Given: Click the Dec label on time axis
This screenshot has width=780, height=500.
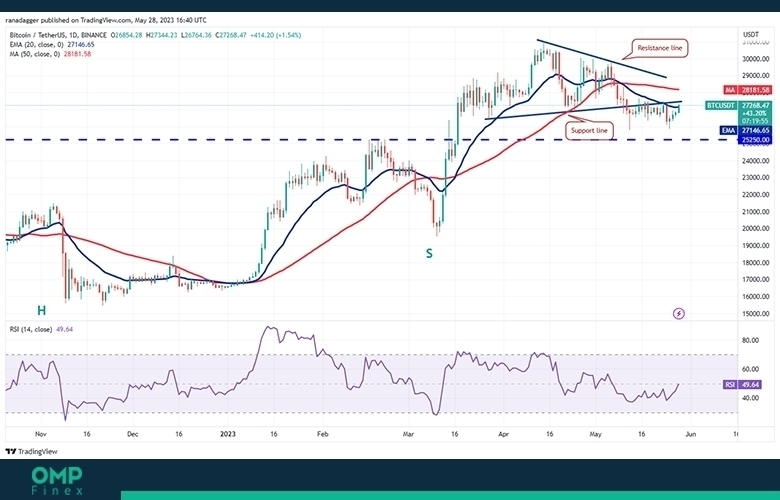Looking at the screenshot, I should [132, 434].
